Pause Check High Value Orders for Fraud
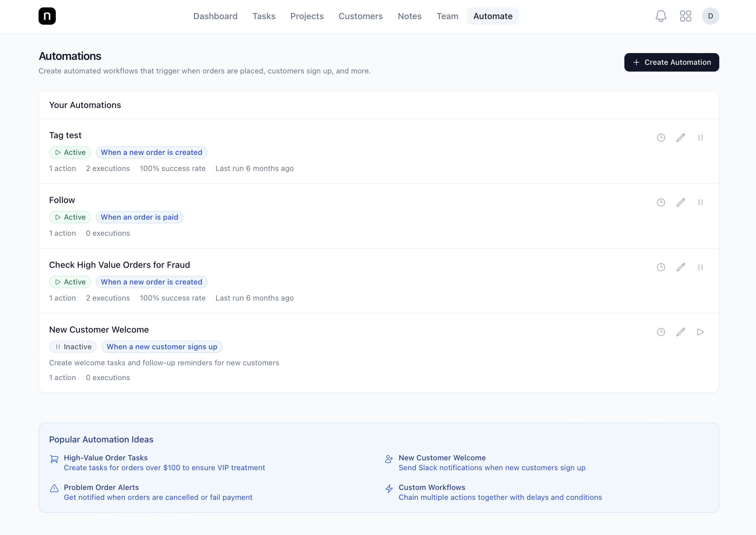Screen dimensions: 756x535 pyautogui.click(x=701, y=267)
